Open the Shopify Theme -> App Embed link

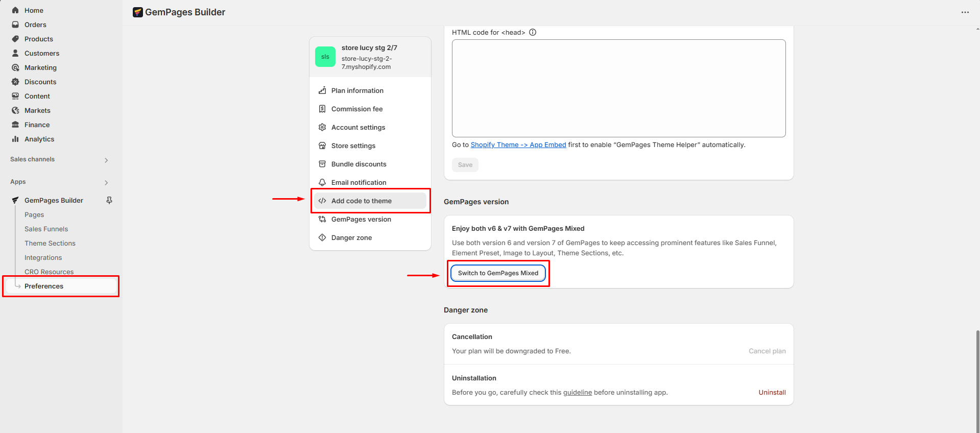click(518, 145)
